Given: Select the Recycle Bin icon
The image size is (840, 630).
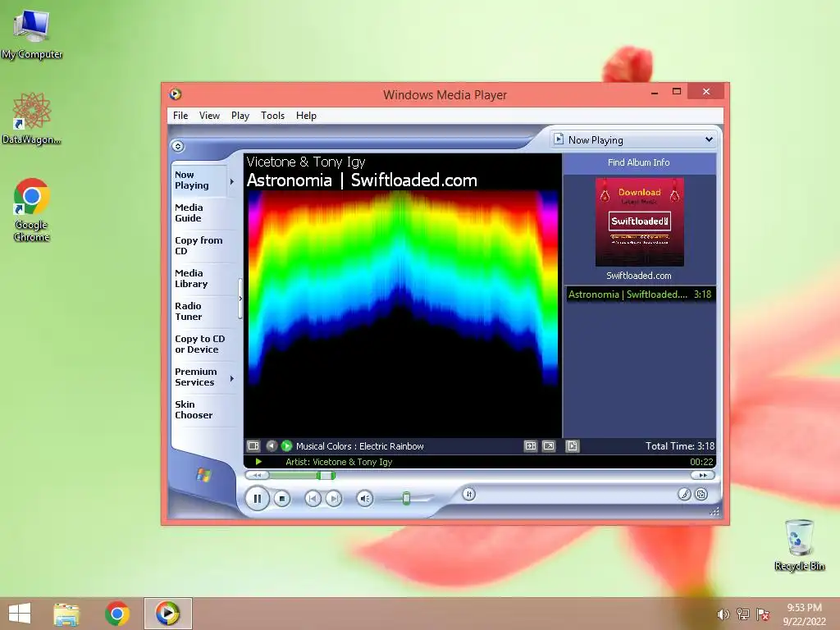Looking at the screenshot, I should (799, 545).
